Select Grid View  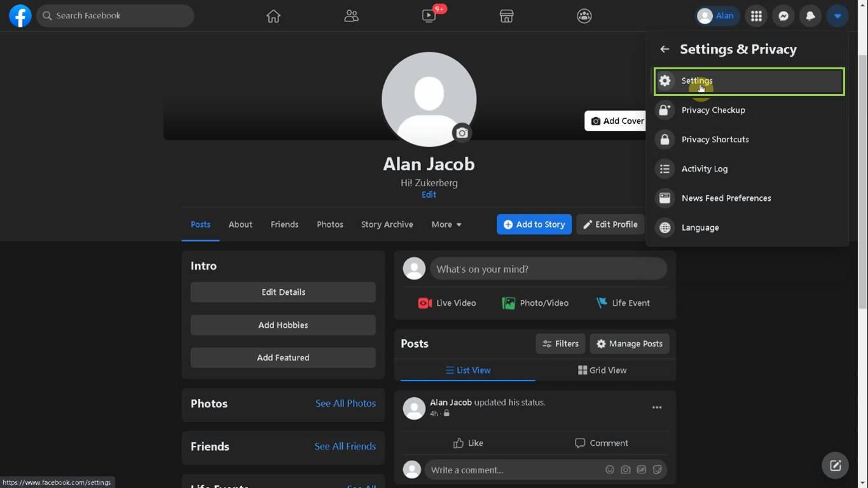coord(602,370)
